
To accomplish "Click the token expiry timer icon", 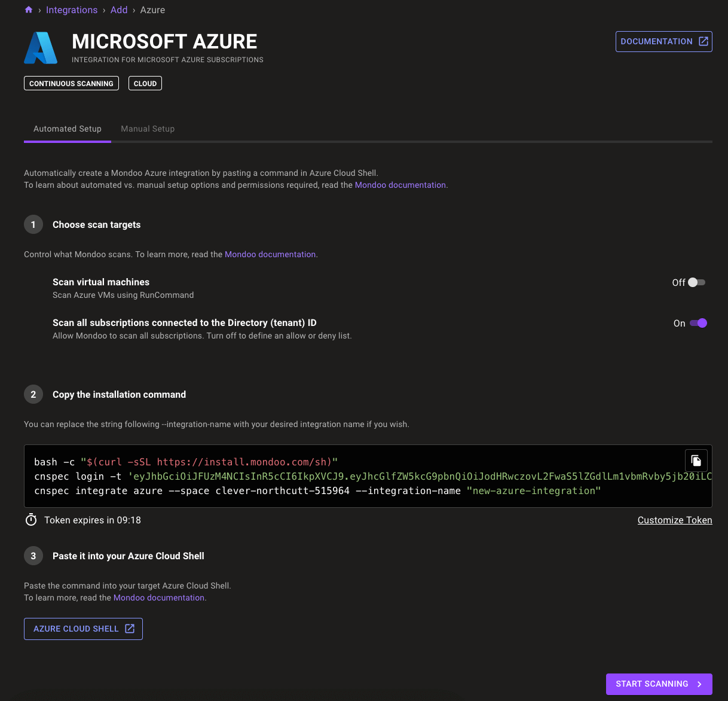I will (x=31, y=520).
